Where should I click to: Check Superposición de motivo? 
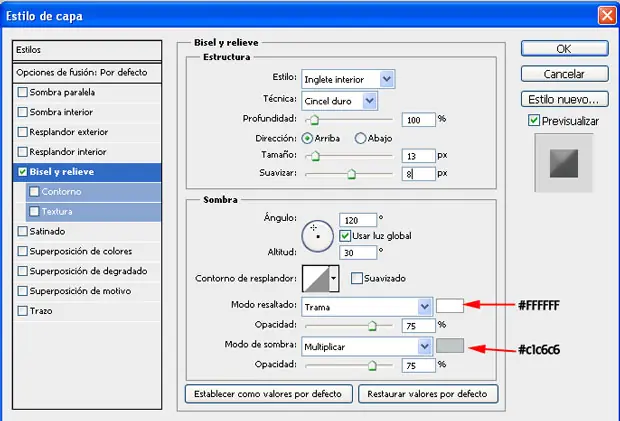click(x=23, y=291)
